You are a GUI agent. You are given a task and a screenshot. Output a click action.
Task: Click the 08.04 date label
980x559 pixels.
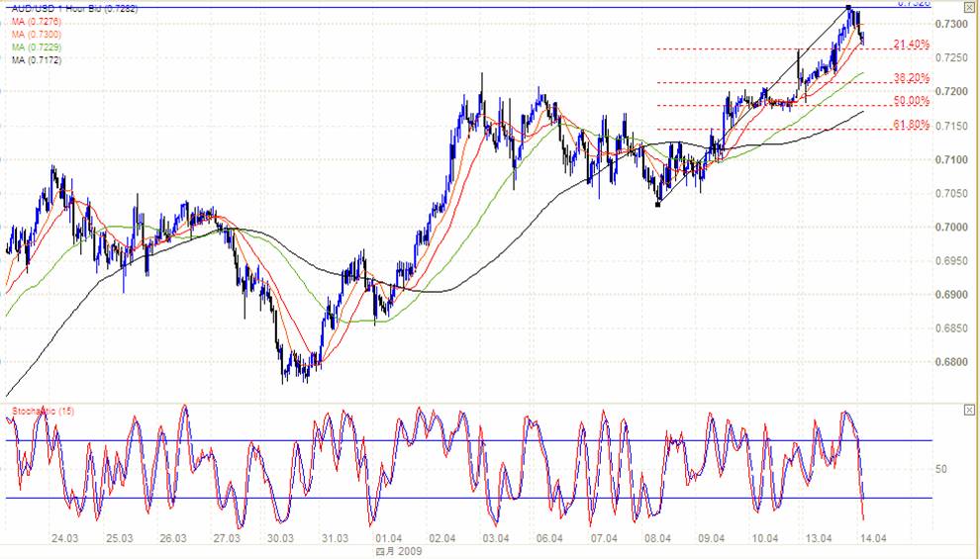[658, 538]
